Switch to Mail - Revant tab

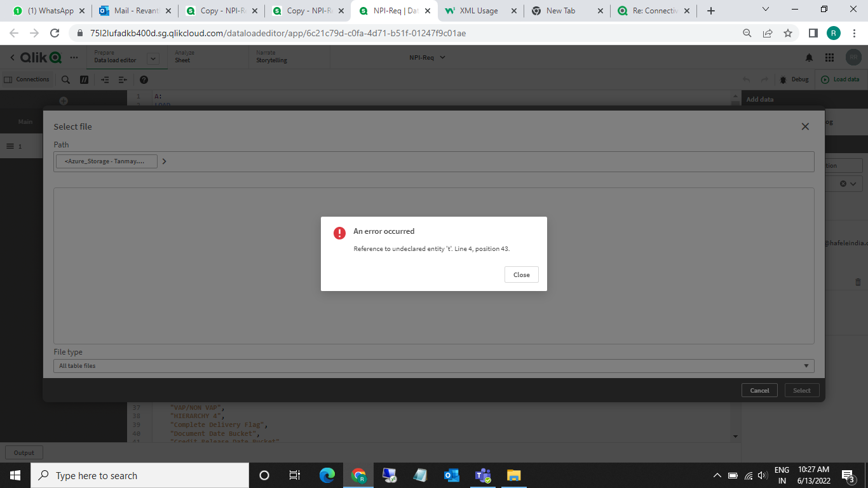click(x=135, y=11)
